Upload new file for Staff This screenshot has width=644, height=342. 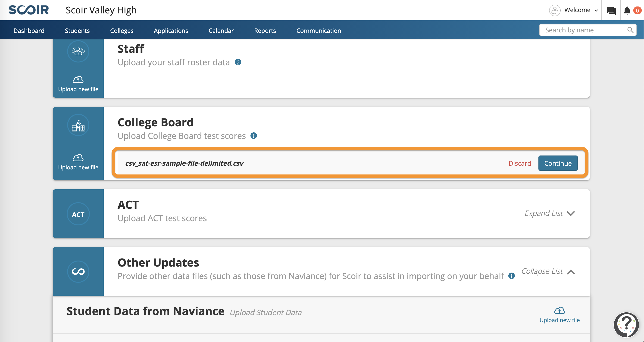coord(78,84)
